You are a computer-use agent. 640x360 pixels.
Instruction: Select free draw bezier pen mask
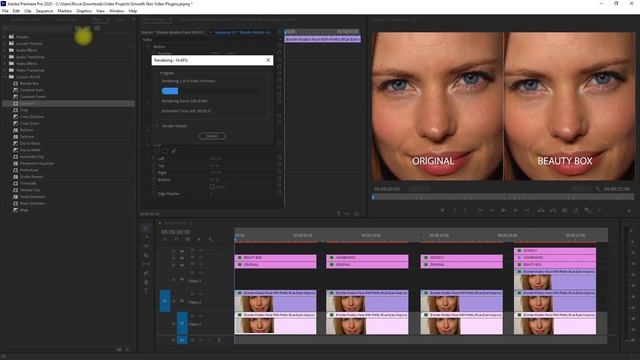(173, 151)
